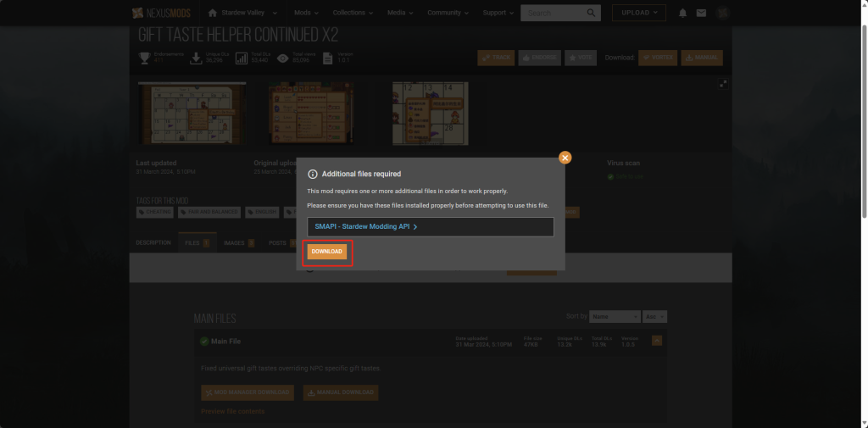Image resolution: width=868 pixels, height=428 pixels.
Task: Click the orange Download button in the dialog
Action: (326, 252)
